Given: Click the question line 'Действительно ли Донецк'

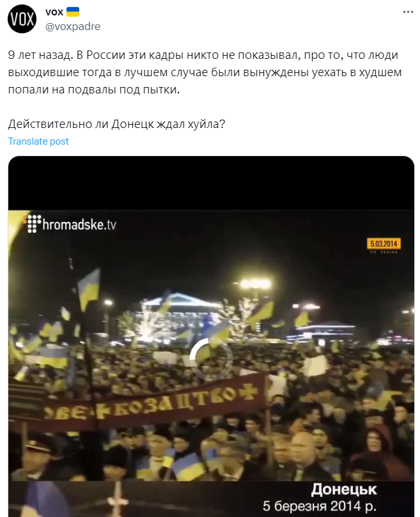Looking at the screenshot, I should pos(116,124).
